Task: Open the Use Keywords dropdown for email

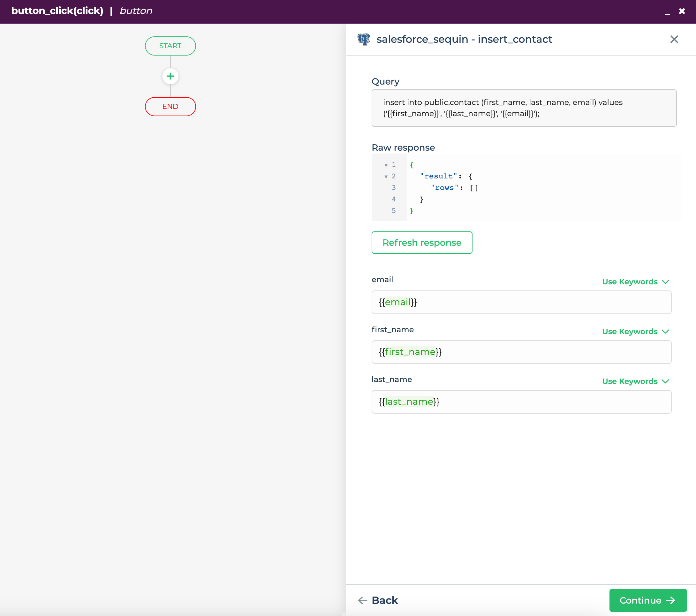Action: (635, 282)
